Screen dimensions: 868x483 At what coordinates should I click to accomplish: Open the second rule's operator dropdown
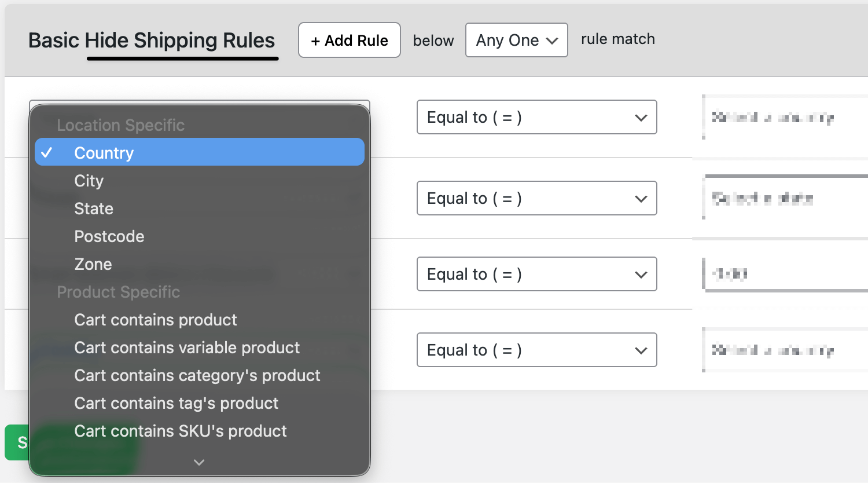[x=536, y=198]
